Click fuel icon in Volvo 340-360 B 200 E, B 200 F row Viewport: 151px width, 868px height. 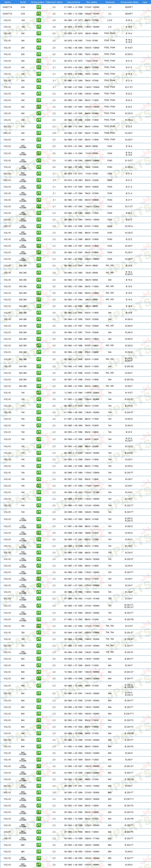(39, 359)
